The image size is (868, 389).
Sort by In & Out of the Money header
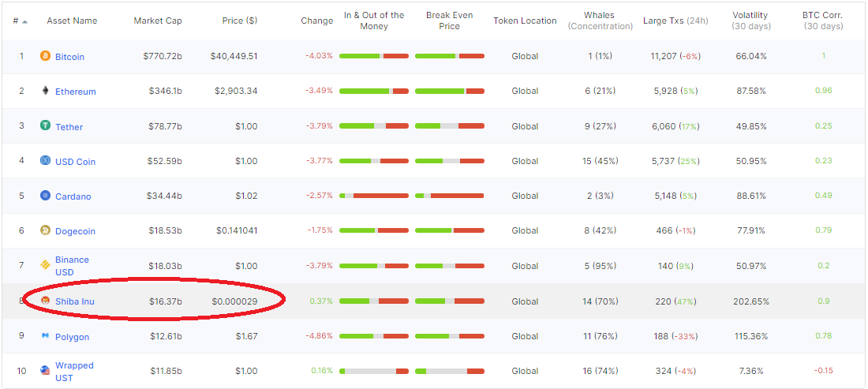(x=374, y=21)
